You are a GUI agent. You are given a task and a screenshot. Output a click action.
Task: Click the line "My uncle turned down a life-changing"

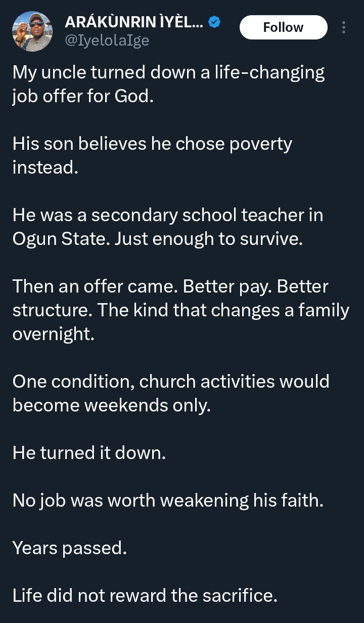pos(168,73)
